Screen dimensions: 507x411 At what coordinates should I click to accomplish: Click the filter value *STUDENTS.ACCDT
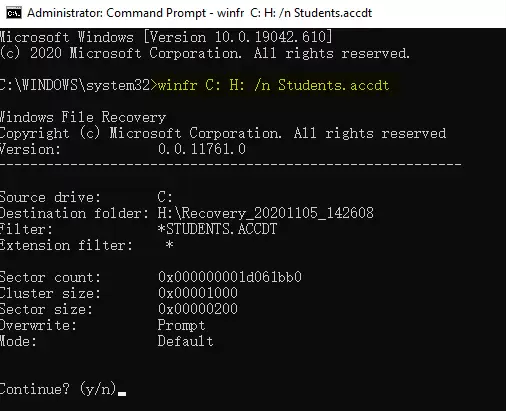pos(217,229)
